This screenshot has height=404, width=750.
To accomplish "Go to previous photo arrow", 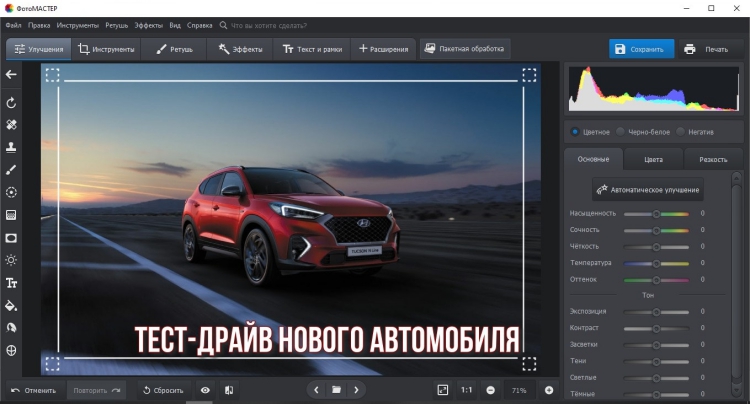I will (x=316, y=390).
